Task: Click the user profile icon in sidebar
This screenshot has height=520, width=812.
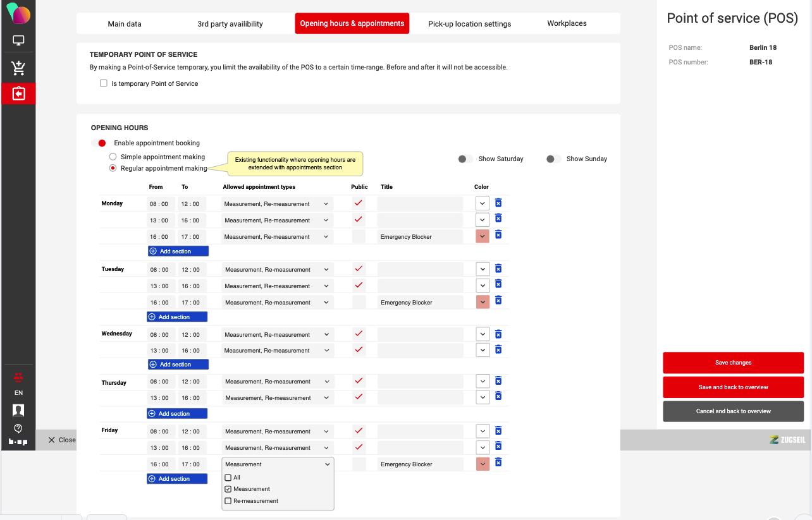Action: 18,411
